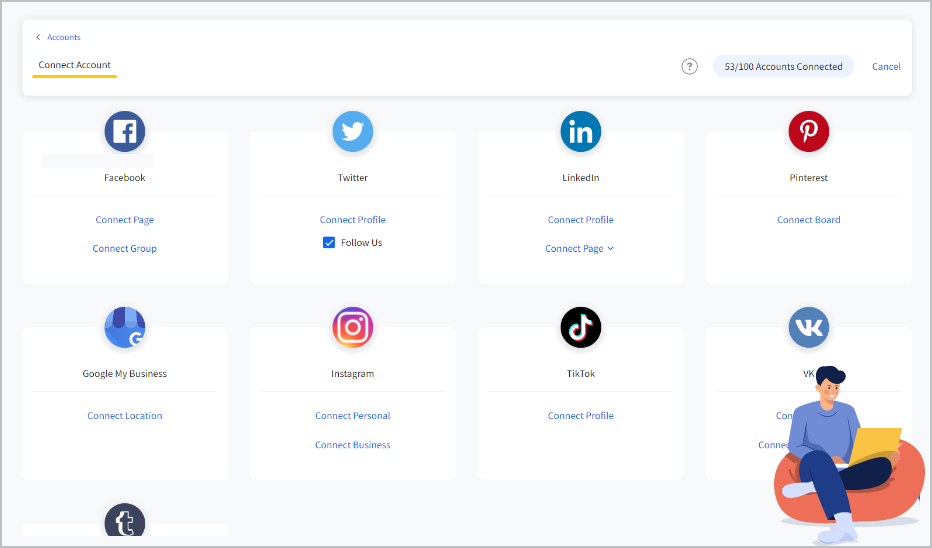Click Facebook Connect Page link
Image resolution: width=932 pixels, height=548 pixels.
tap(125, 220)
